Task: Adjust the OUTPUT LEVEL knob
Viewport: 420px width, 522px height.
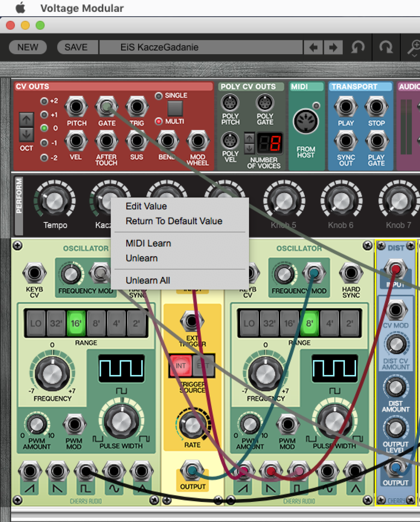Action: point(396,428)
